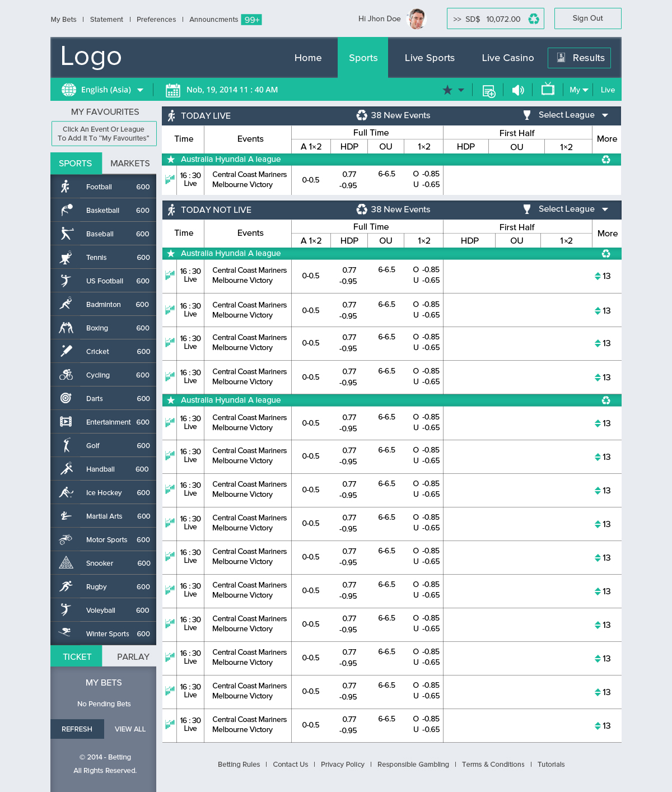This screenshot has height=792, width=672.
Task: Open the Betting Rules footer link
Action: click(x=239, y=764)
